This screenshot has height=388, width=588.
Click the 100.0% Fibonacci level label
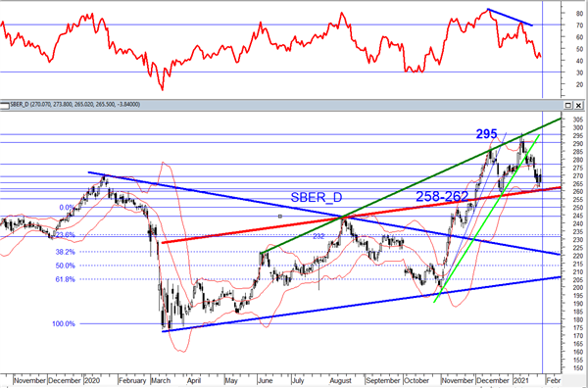coord(64,324)
